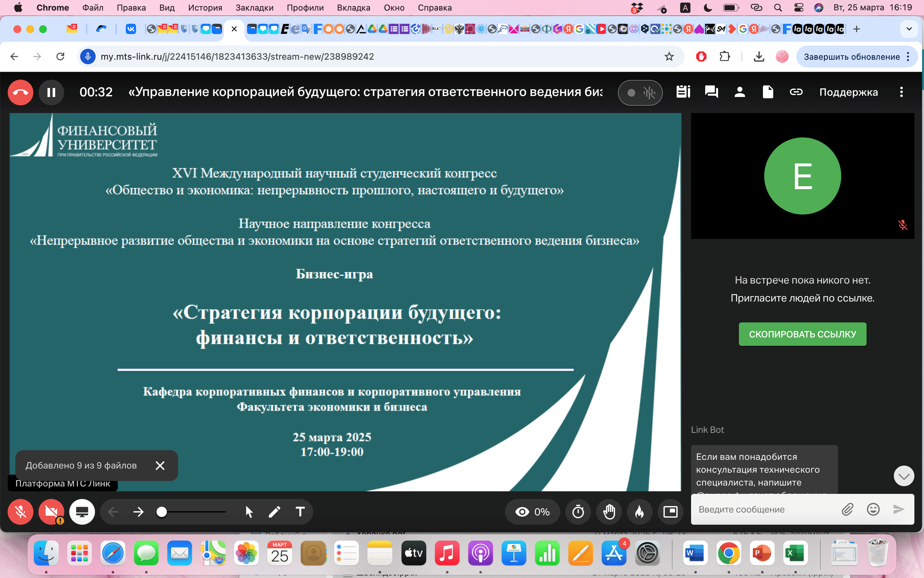
Task: Toggle the noise suppression switch
Action: [x=640, y=92]
